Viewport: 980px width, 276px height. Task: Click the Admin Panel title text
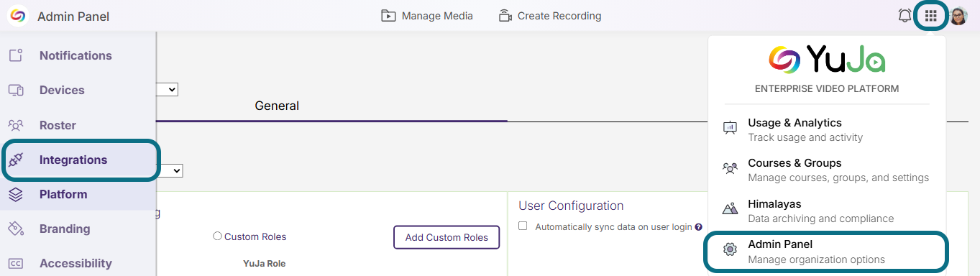pos(73,17)
